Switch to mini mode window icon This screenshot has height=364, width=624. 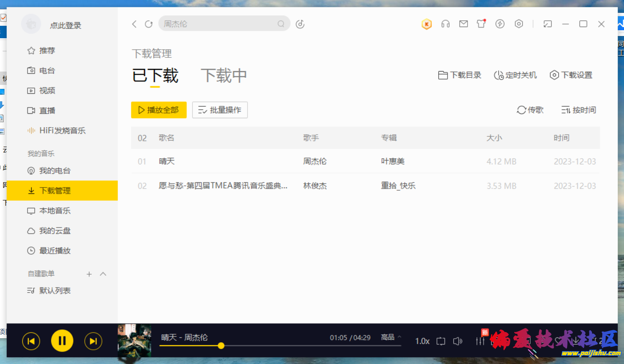coord(548,24)
